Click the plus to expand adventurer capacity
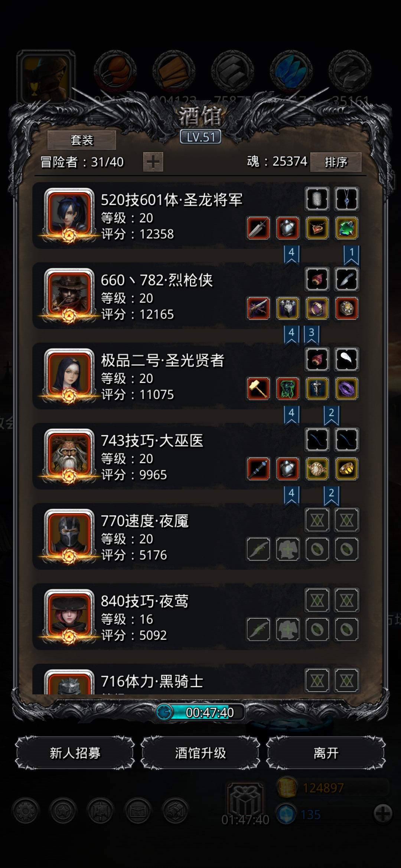 coord(153,162)
